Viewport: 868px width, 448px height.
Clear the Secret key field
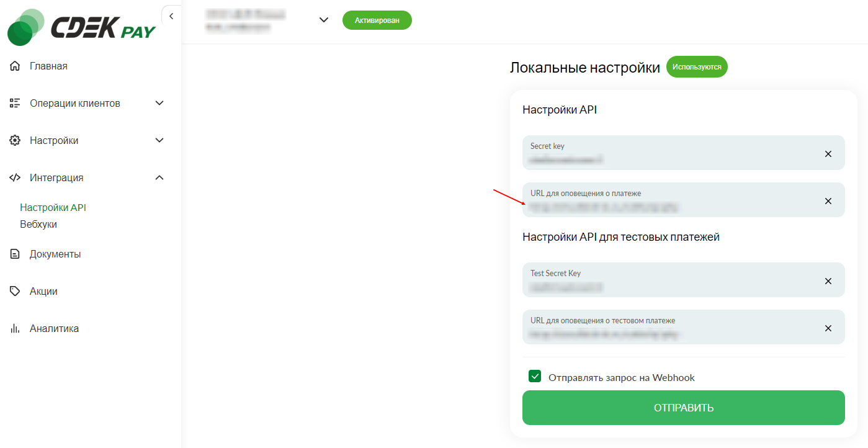point(828,154)
